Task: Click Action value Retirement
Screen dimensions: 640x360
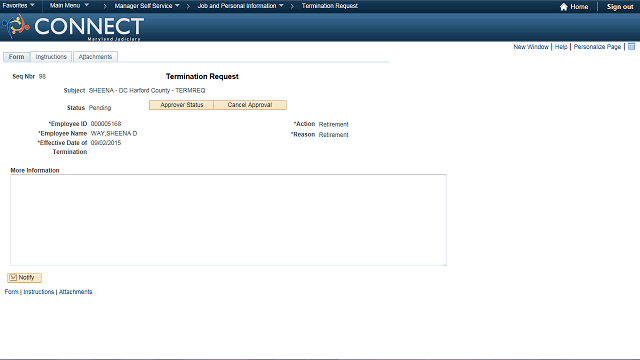Action: point(333,124)
